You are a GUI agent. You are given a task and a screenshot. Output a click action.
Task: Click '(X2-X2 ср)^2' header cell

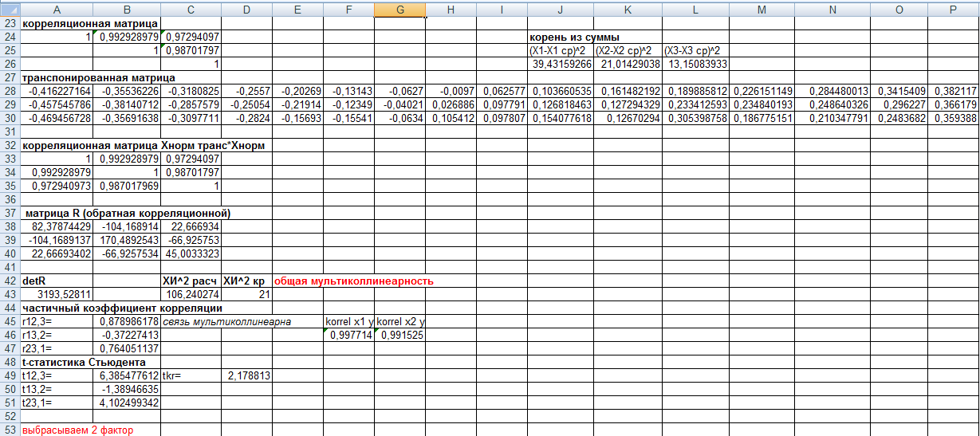pyautogui.click(x=628, y=51)
